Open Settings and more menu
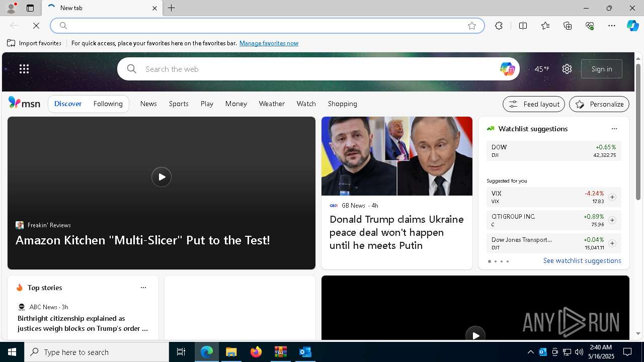 pyautogui.click(x=612, y=26)
